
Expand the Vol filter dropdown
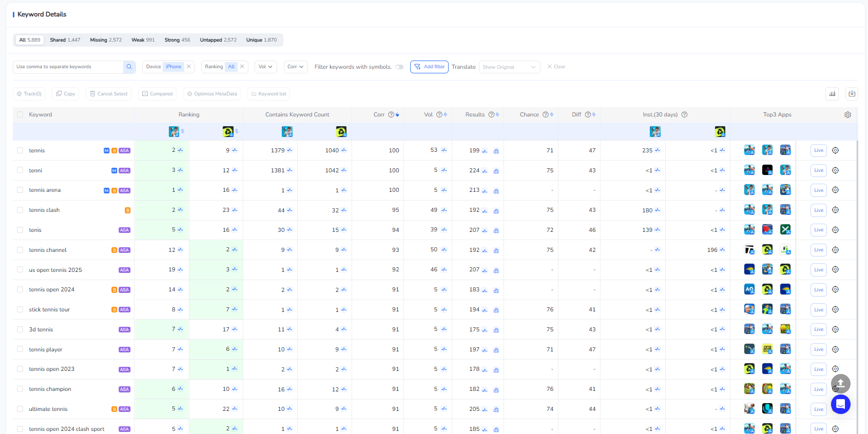(265, 67)
